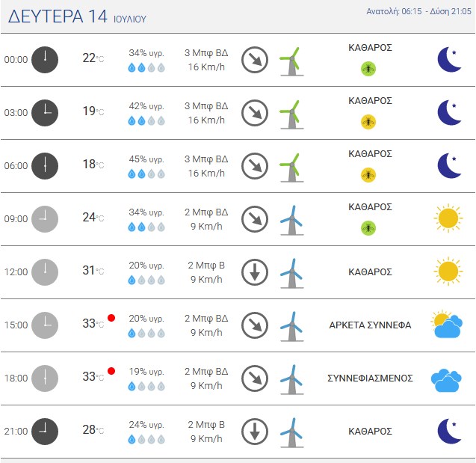Click the blue wind turbine at 21:00
Screen dimensions: 476x463
tap(291, 433)
